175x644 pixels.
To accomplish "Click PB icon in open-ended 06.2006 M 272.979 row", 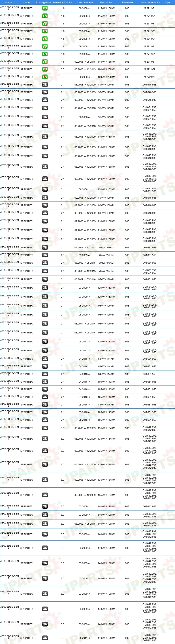I will pos(45,77).
